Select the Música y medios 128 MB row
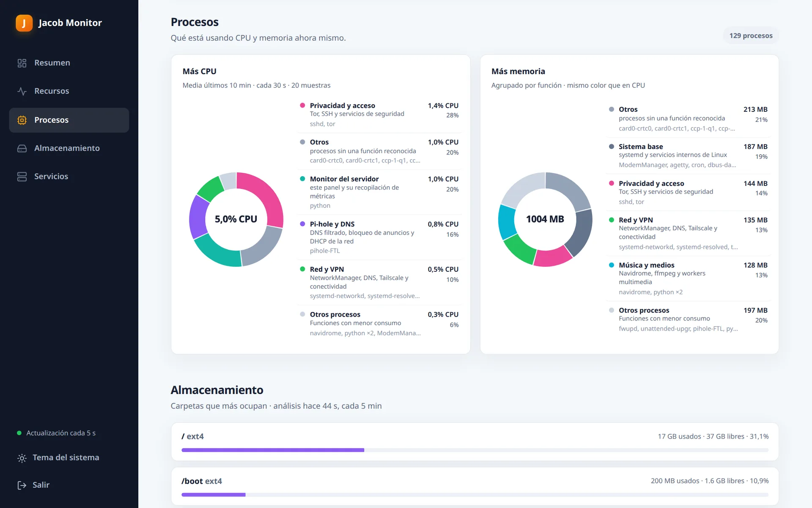 (688, 278)
